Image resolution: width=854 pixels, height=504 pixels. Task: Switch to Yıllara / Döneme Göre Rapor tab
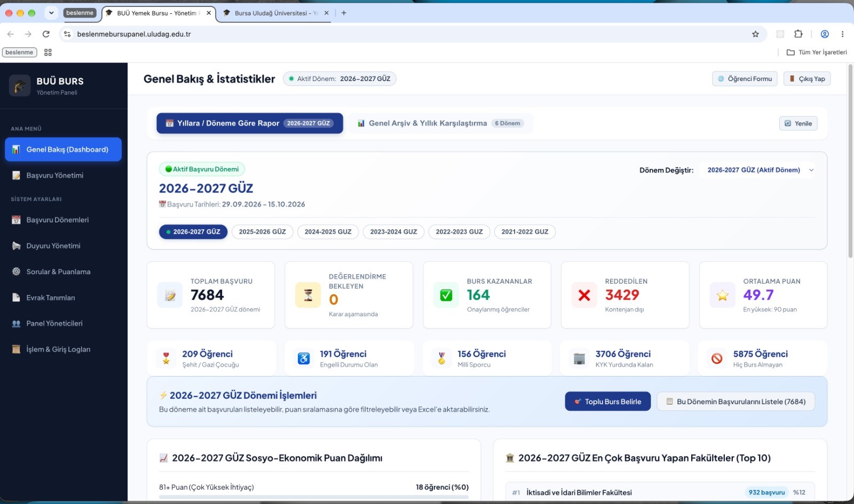coord(250,123)
